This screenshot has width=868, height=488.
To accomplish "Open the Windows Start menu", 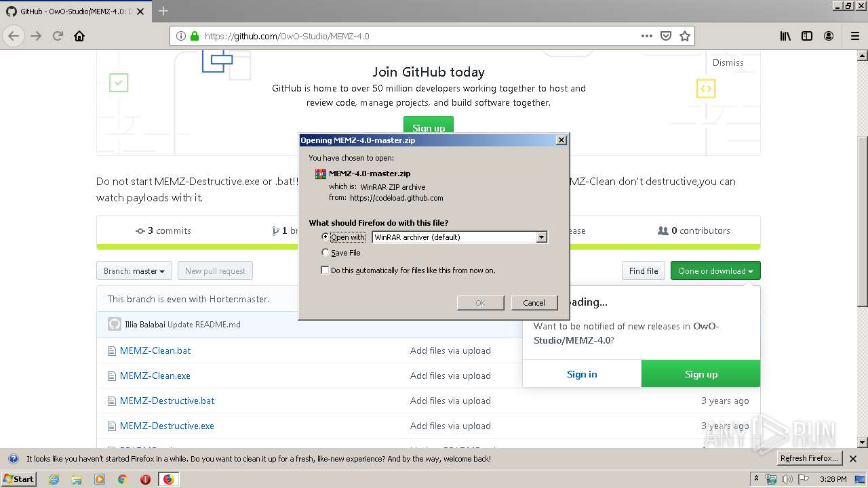I will 19,479.
